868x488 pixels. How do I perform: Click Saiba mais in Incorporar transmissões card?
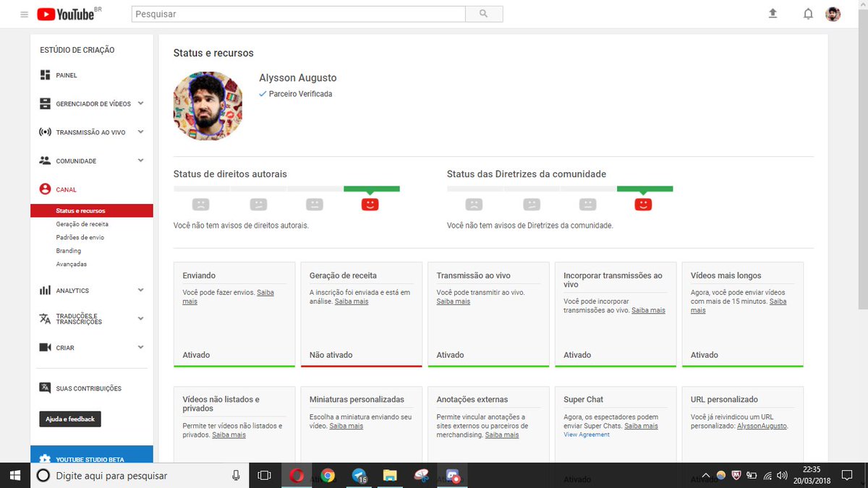648,310
